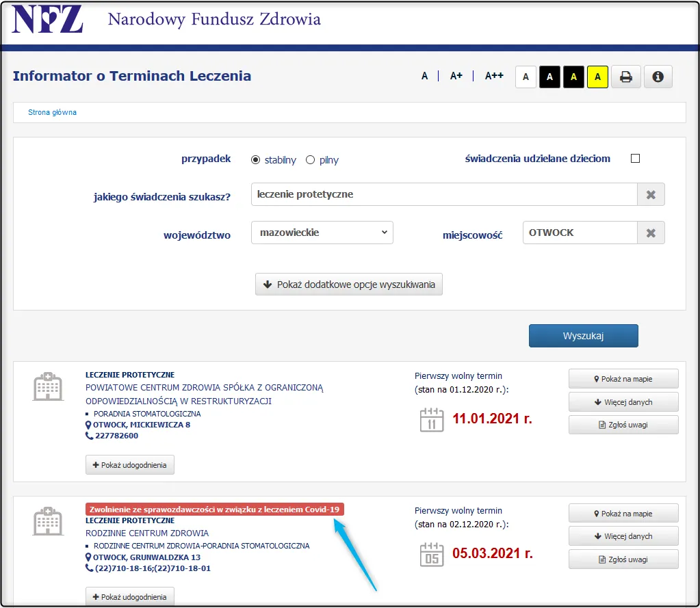Enable 'świadczenia udzielane dzieciom' checkbox
The width and height of the screenshot is (700, 608).
(x=634, y=157)
